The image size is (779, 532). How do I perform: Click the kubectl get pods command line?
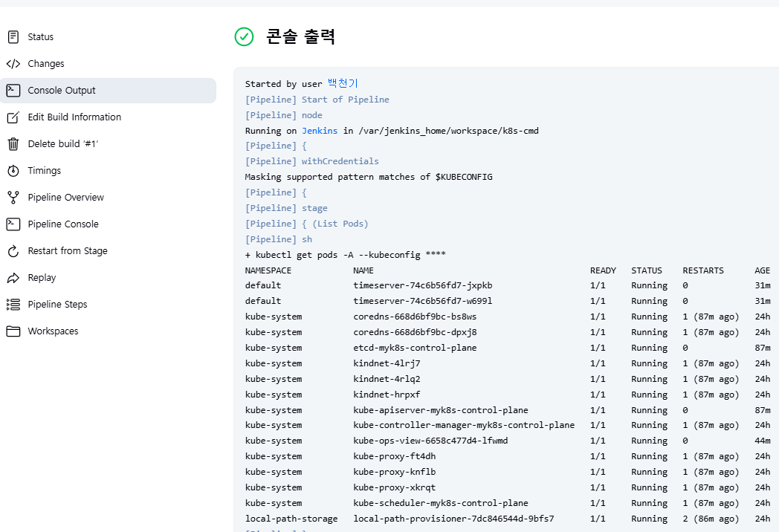point(346,255)
